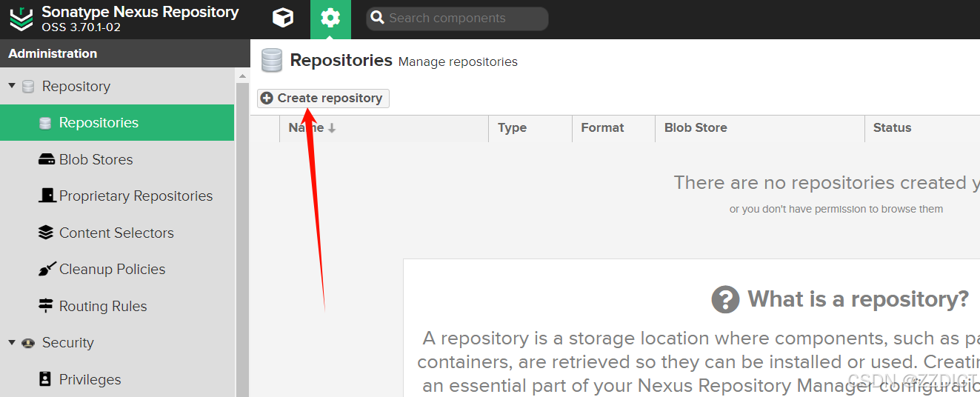980x397 pixels.
Task: Collapse the Repository tree section
Action: [x=12, y=86]
